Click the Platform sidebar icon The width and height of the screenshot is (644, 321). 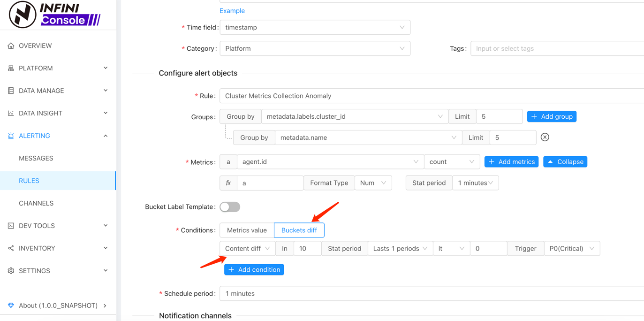coord(11,68)
